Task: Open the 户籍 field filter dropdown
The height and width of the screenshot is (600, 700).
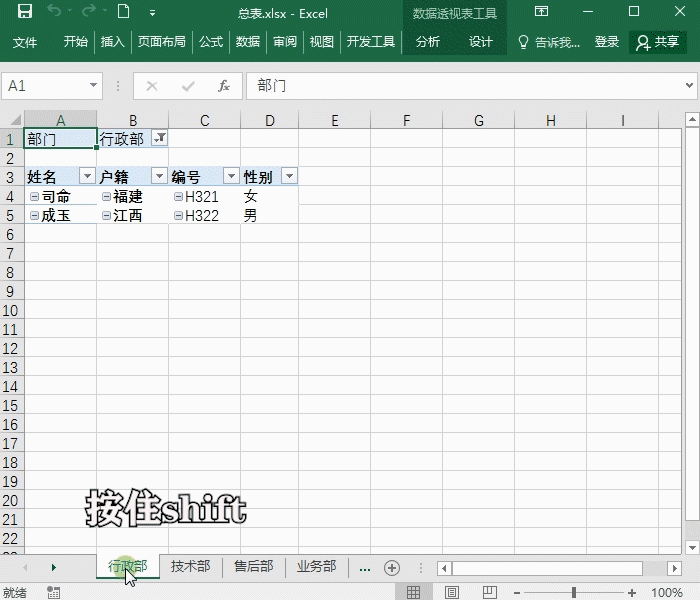Action: point(159,176)
